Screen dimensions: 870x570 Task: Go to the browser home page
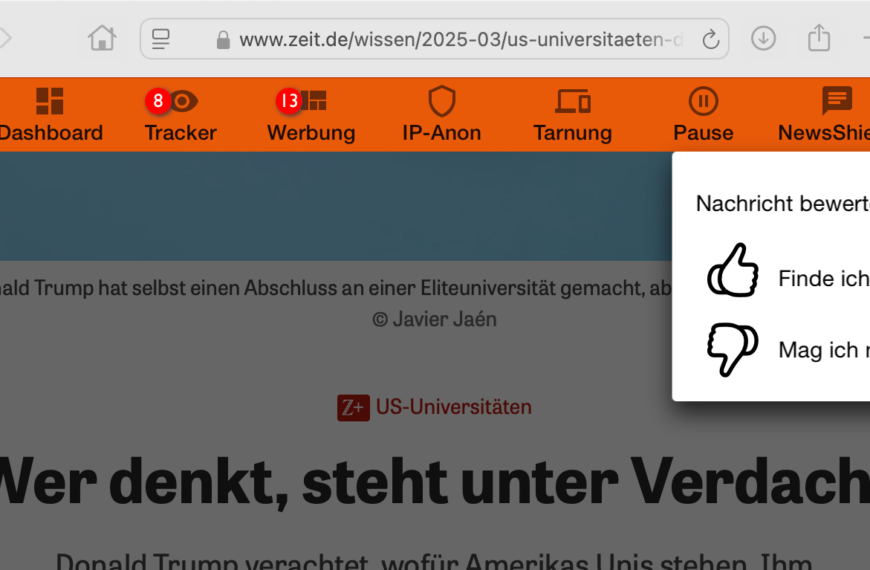click(x=102, y=38)
